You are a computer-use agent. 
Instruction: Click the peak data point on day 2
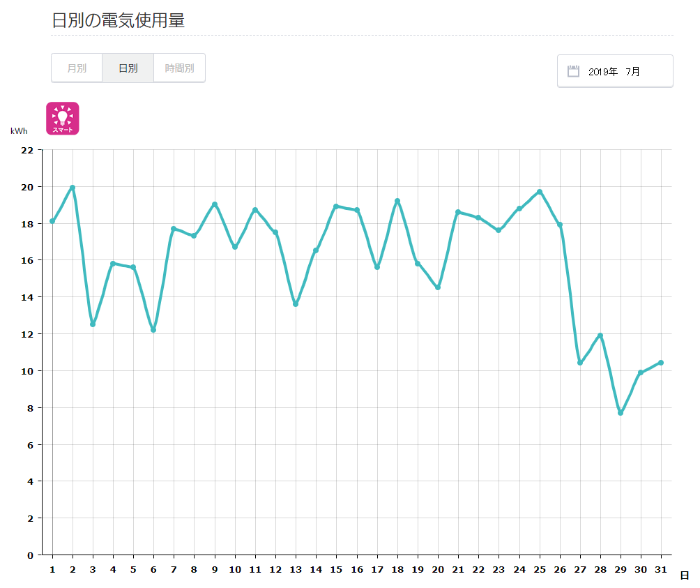(x=73, y=188)
